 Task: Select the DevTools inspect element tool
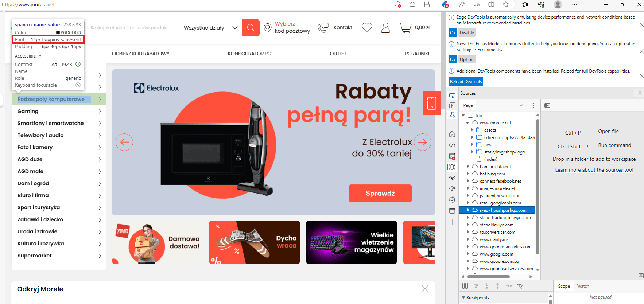pyautogui.click(x=452, y=96)
